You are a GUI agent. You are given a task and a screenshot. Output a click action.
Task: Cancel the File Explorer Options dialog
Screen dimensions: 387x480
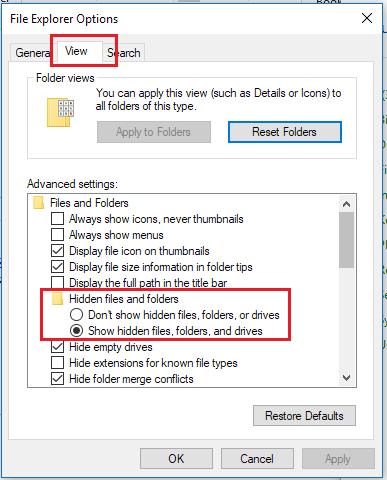257,459
